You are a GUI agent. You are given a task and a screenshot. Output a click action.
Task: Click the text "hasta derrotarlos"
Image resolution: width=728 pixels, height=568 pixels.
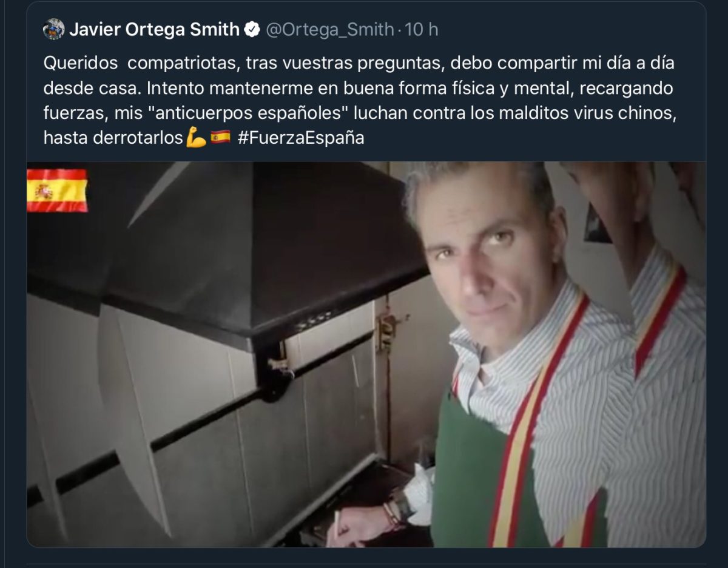click(x=113, y=138)
